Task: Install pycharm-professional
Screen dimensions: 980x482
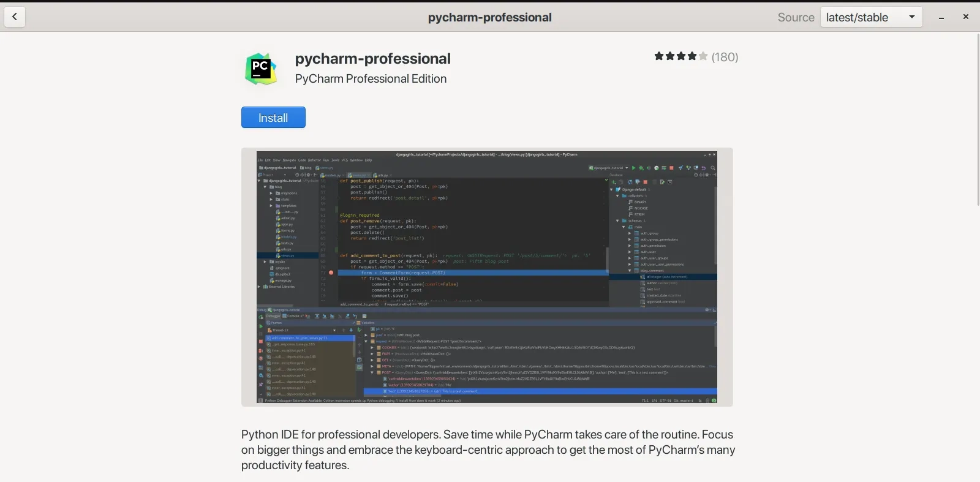Action: 273,118
